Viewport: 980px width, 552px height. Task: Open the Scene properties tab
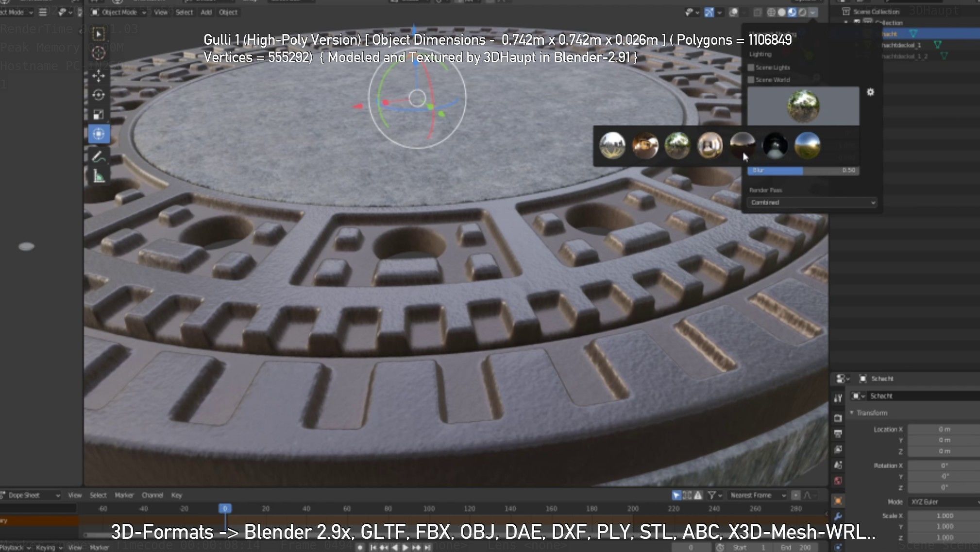[838, 465]
